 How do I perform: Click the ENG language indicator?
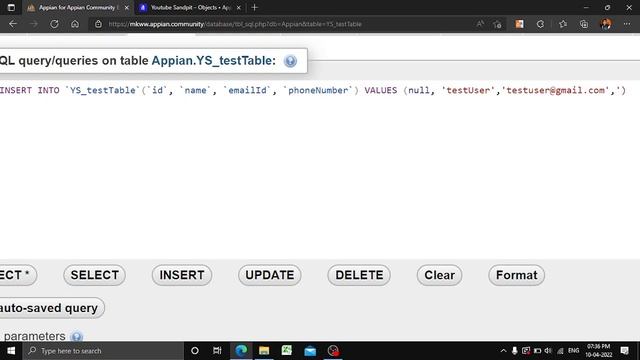[x=573, y=351]
